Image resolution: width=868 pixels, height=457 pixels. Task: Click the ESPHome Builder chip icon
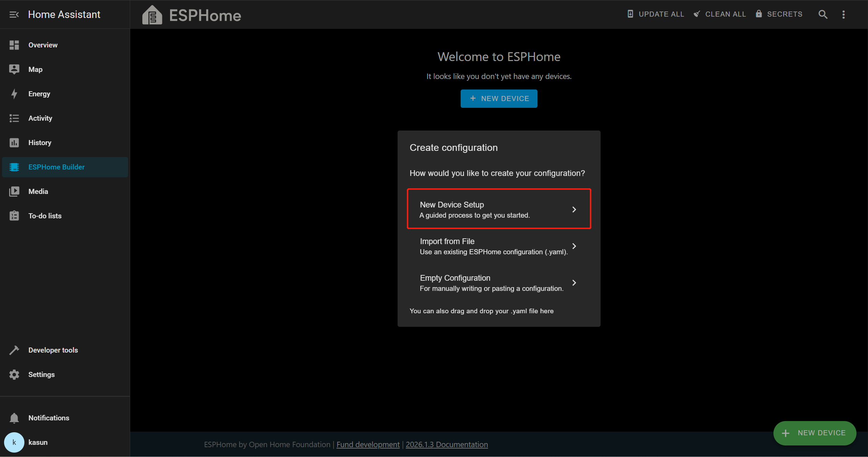[14, 167]
